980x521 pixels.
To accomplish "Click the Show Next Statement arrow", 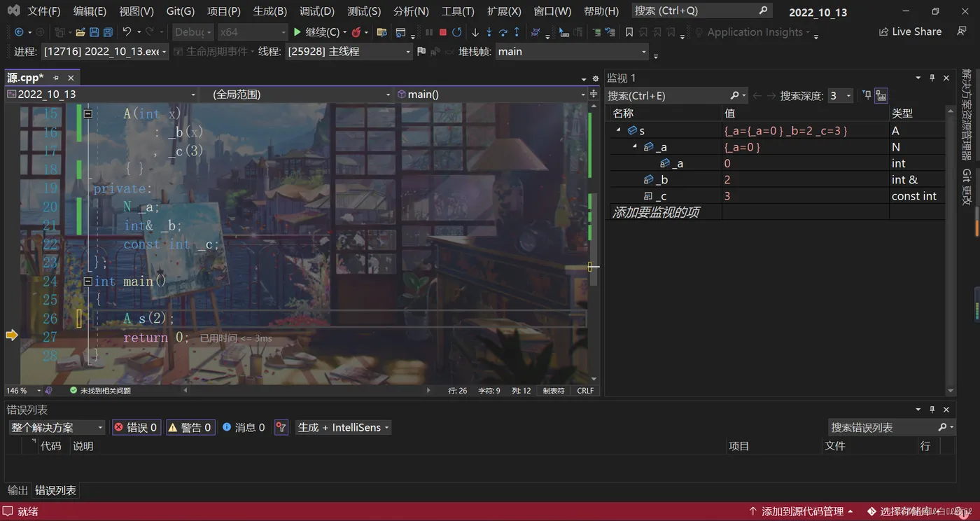I will 475,32.
